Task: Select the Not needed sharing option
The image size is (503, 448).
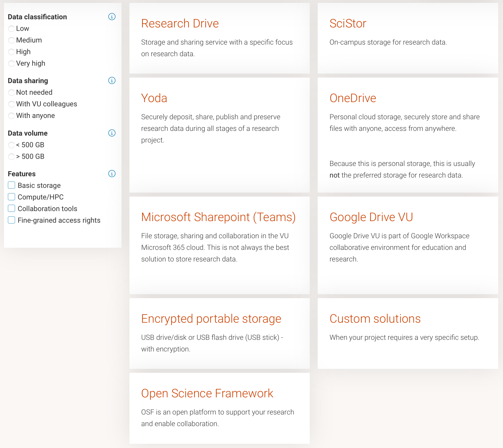Action: [x=11, y=92]
